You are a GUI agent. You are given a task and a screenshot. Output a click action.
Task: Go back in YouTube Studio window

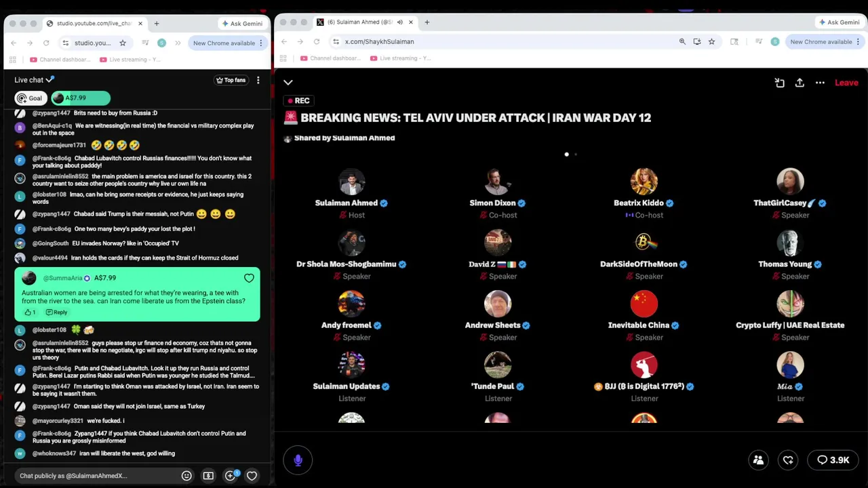14,43
